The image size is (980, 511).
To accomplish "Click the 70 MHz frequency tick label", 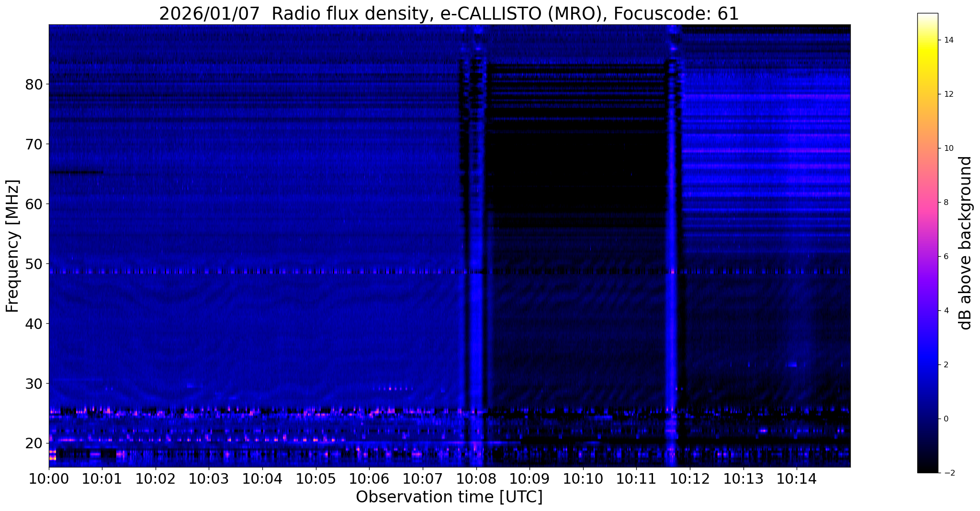I will tap(34, 144).
